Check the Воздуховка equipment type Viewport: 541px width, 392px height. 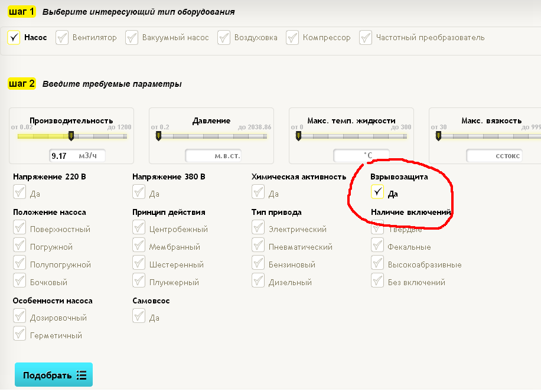coord(224,38)
